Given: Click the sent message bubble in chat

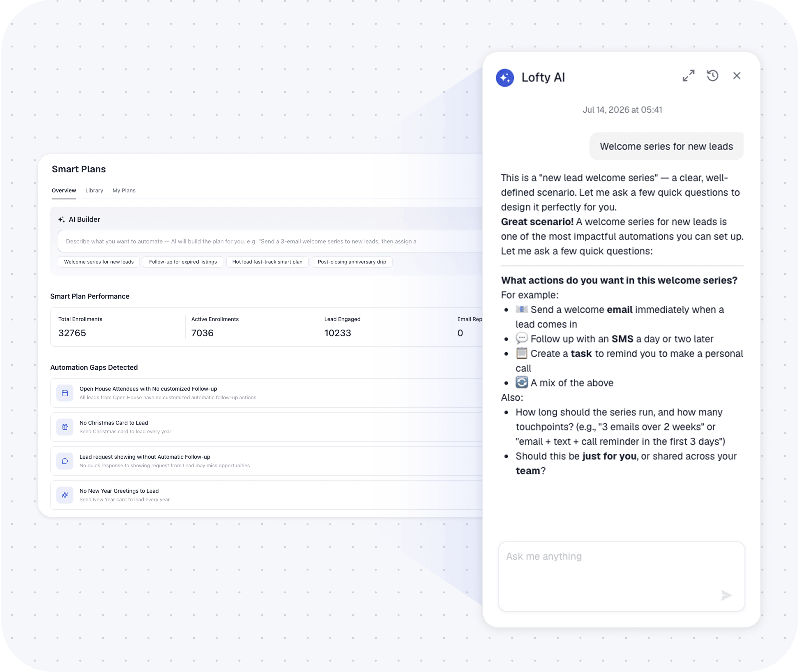Looking at the screenshot, I should click(666, 146).
